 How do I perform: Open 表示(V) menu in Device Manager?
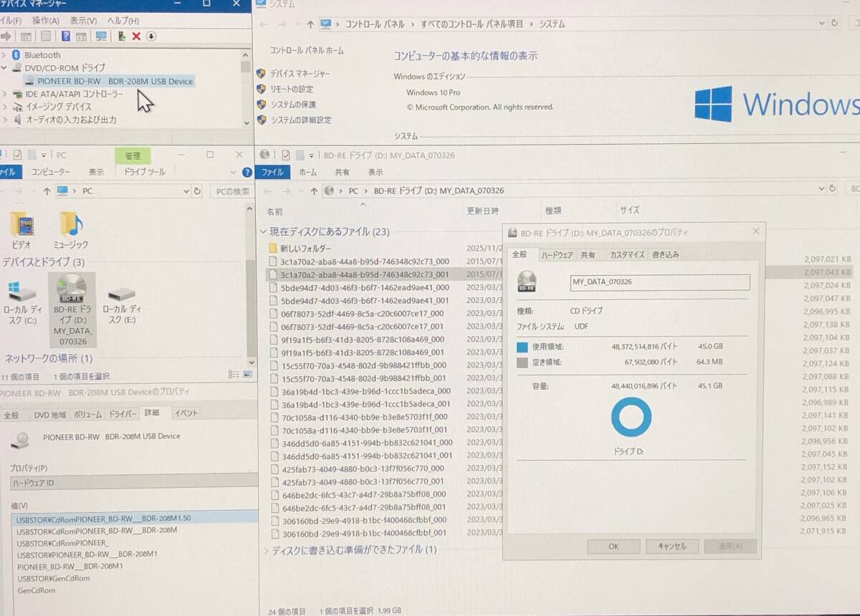[x=84, y=21]
